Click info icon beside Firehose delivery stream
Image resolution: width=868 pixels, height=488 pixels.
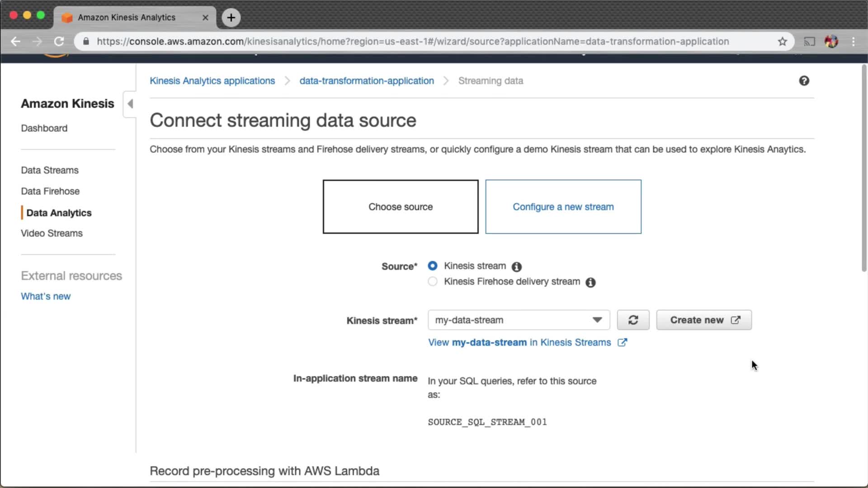pos(590,282)
